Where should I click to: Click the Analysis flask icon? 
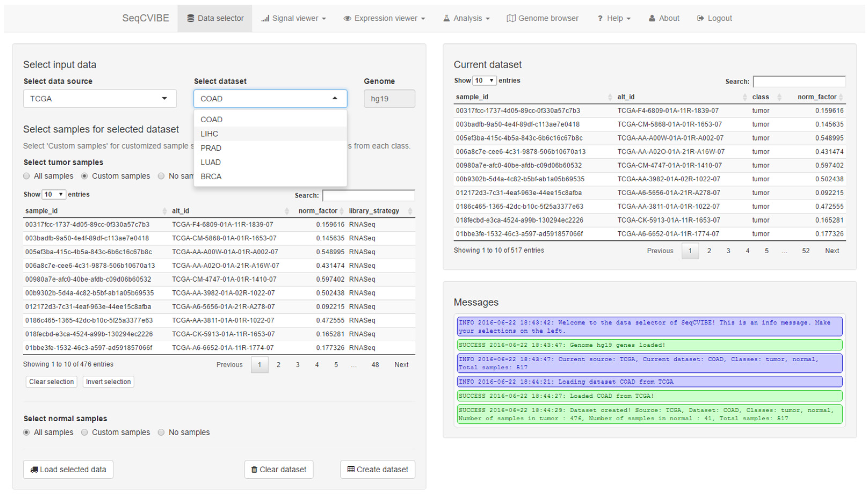point(446,18)
